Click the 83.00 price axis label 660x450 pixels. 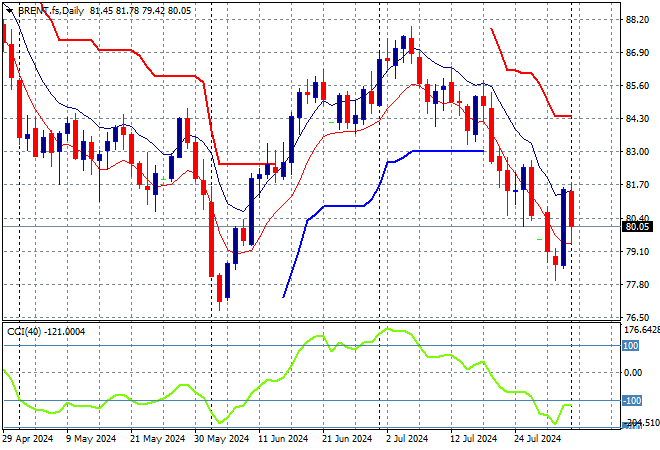(x=637, y=152)
